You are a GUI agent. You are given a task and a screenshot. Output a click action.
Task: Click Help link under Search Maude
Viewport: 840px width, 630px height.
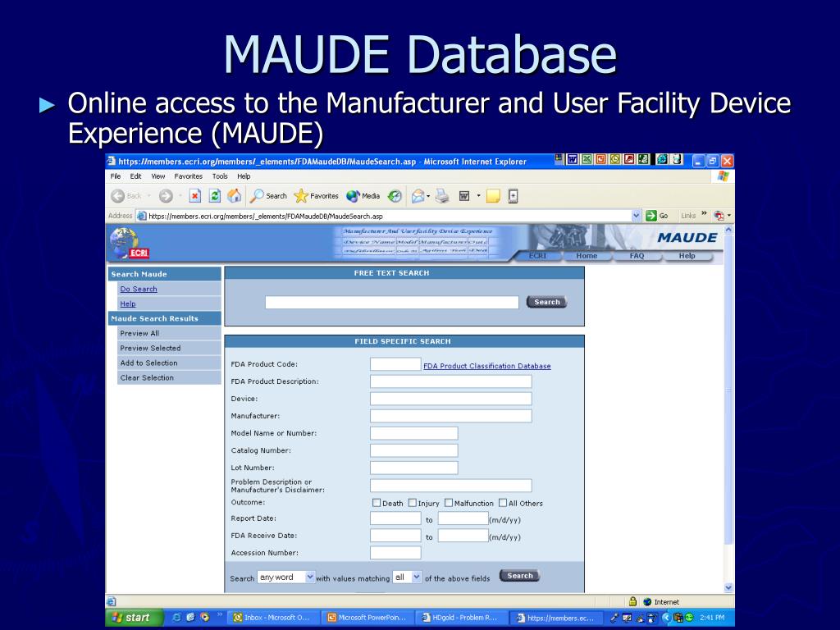point(128,304)
